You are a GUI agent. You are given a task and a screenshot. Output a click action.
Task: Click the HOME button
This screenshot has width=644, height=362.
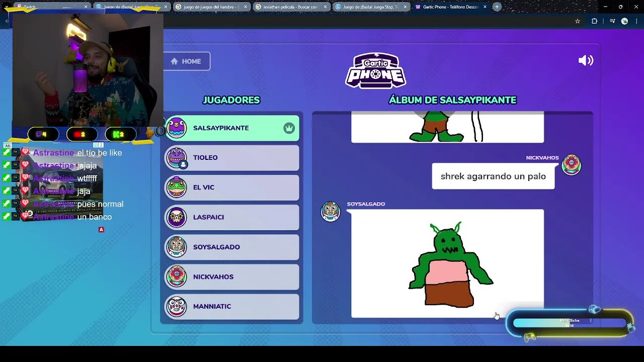point(187,61)
